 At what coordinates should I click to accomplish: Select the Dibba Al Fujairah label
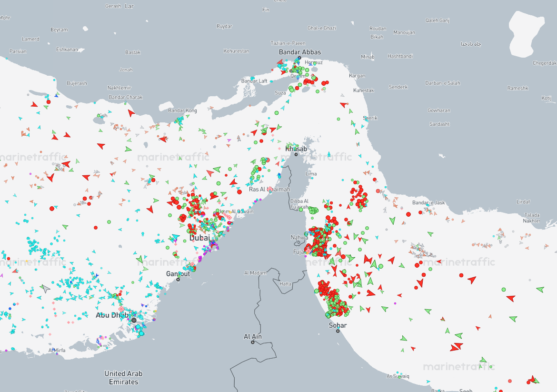[299, 204]
